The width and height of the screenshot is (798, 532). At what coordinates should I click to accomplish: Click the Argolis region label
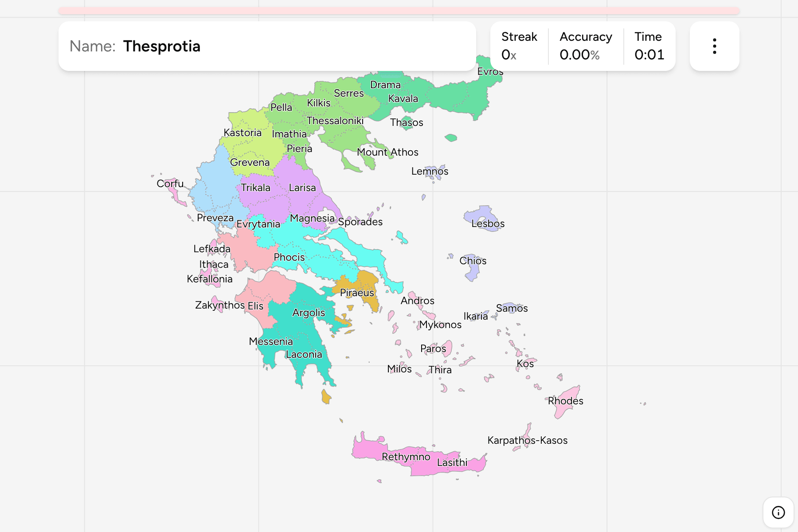pos(309,313)
